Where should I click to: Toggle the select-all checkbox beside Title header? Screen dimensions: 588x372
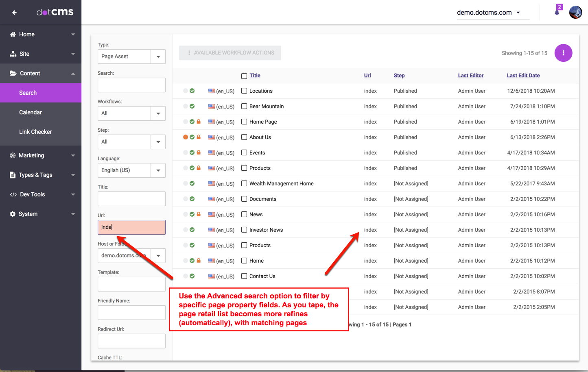pos(244,76)
